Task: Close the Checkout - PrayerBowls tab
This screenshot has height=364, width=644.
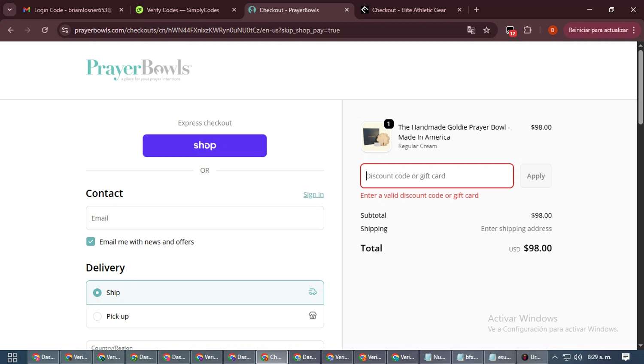Action: [x=347, y=10]
